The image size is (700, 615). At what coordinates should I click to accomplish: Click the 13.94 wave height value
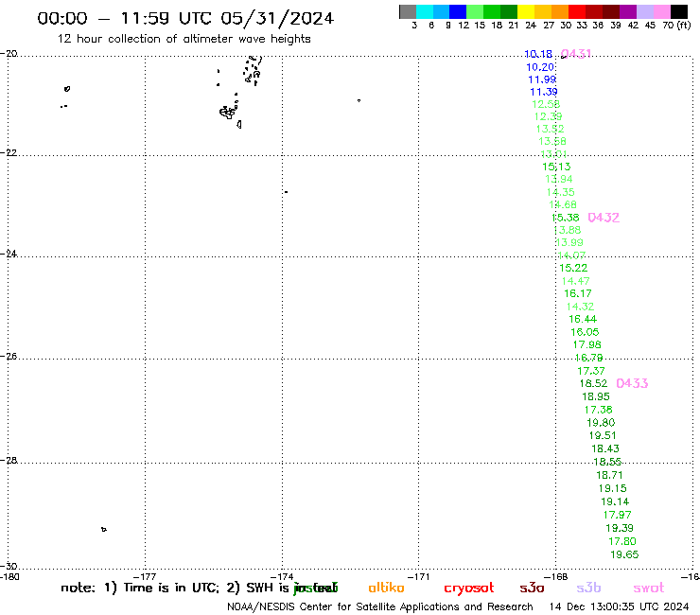[x=559, y=179]
